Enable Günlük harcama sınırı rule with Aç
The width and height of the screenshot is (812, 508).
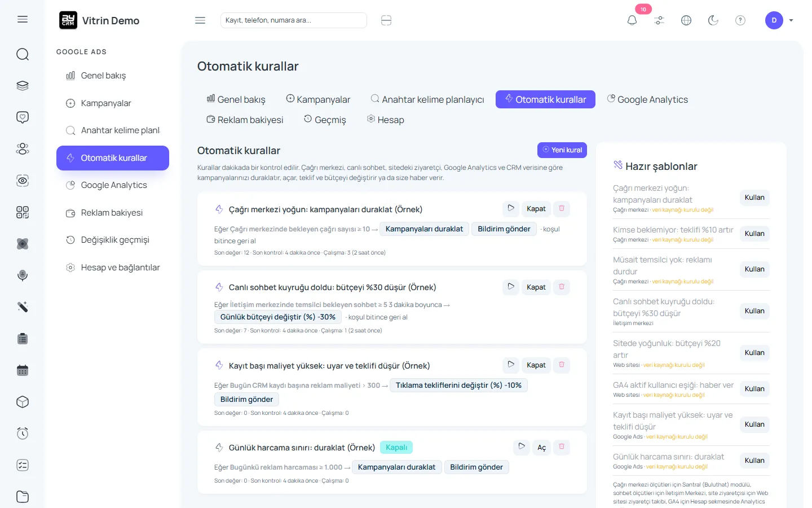click(542, 447)
